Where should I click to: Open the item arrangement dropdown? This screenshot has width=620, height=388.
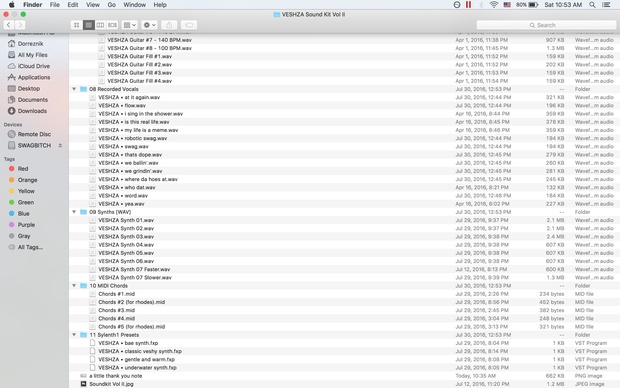(130, 25)
